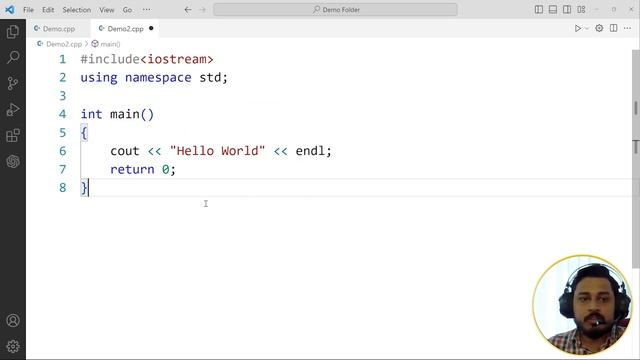
Task: Switch to the Demo.cpp tab
Action: click(59, 29)
